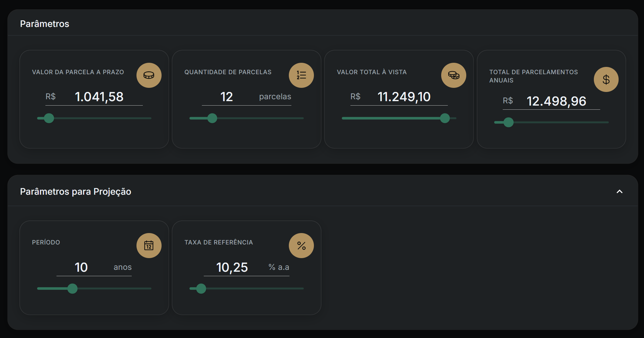Edit the 1.041,58 installment value field

(99, 97)
